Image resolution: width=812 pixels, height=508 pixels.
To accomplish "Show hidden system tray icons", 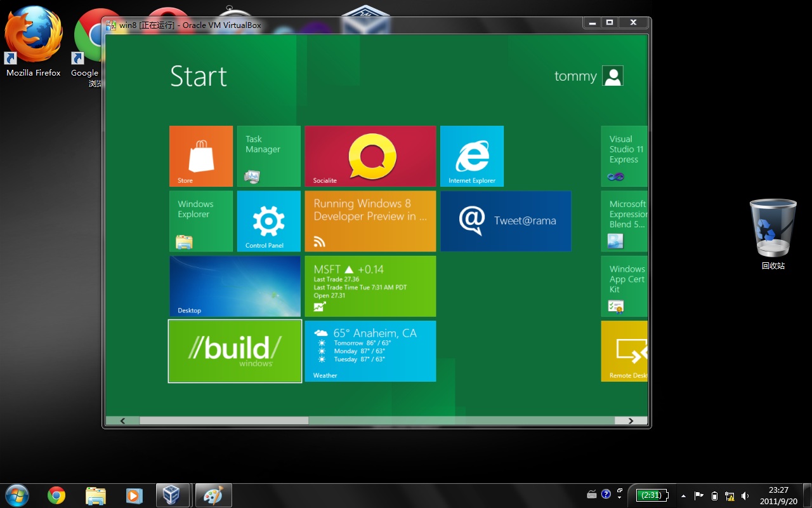I will (x=683, y=495).
